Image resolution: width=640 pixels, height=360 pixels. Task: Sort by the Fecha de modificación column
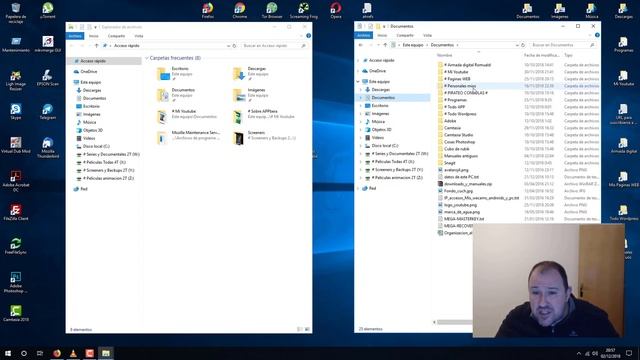542,55
